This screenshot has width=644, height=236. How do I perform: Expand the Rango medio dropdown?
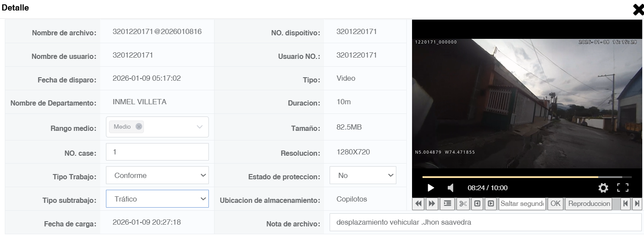[x=200, y=127]
